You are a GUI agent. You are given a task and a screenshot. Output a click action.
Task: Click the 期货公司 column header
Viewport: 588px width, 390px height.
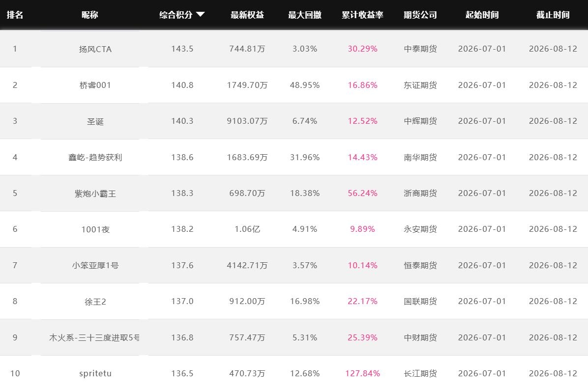[420, 15]
